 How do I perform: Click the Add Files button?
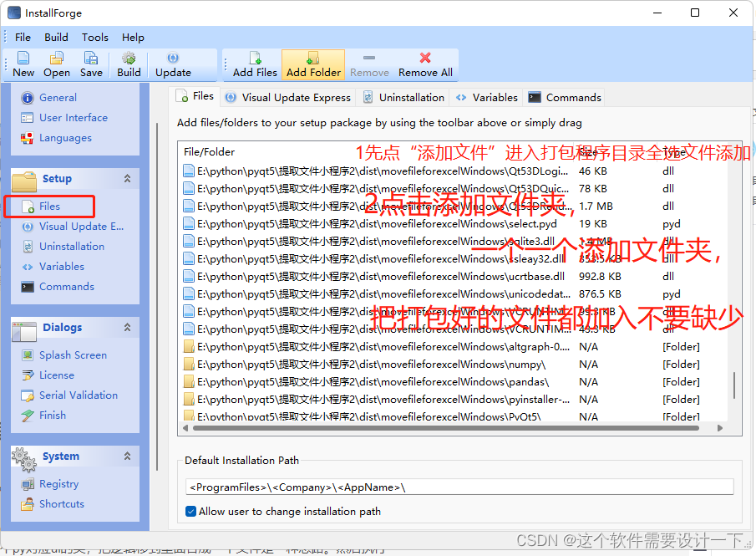(254, 64)
